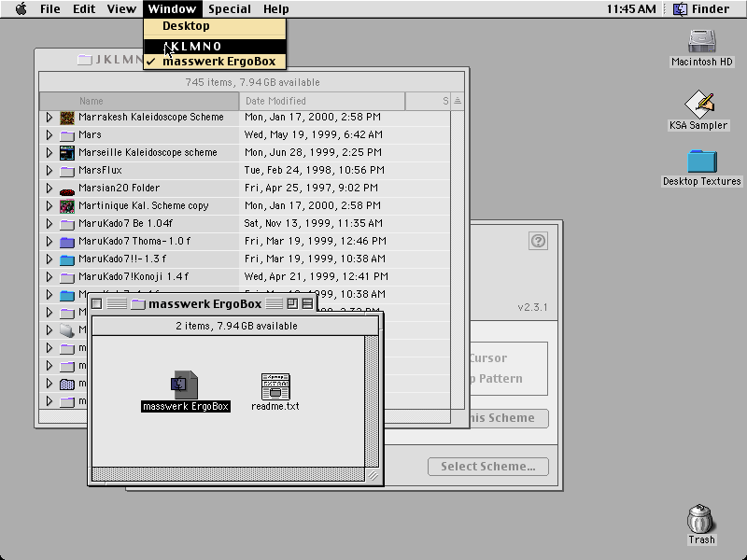Click the date Wed, May 19, 1999, 6:42 AM
This screenshot has height=560, width=747.
[314, 134]
